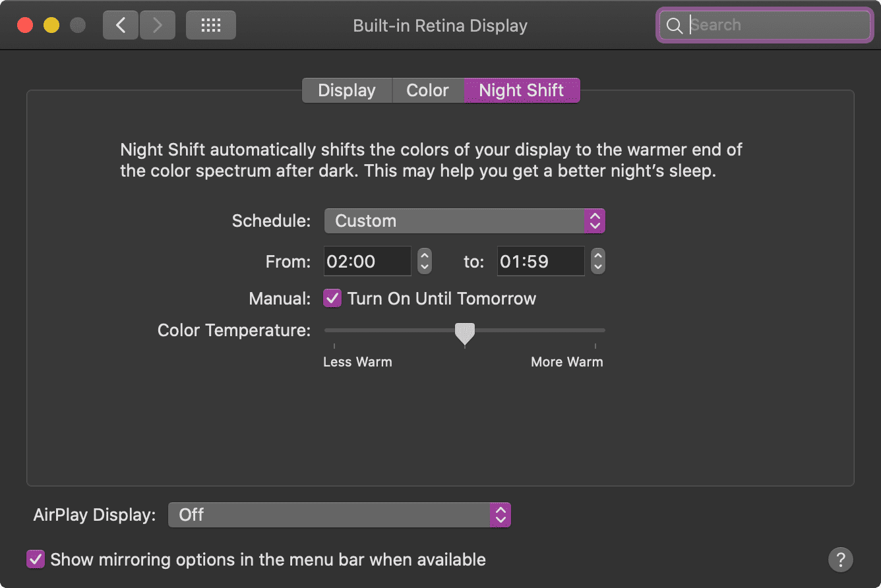881x588 pixels.
Task: Click the AirPlay Display: label
Action: pos(95,515)
